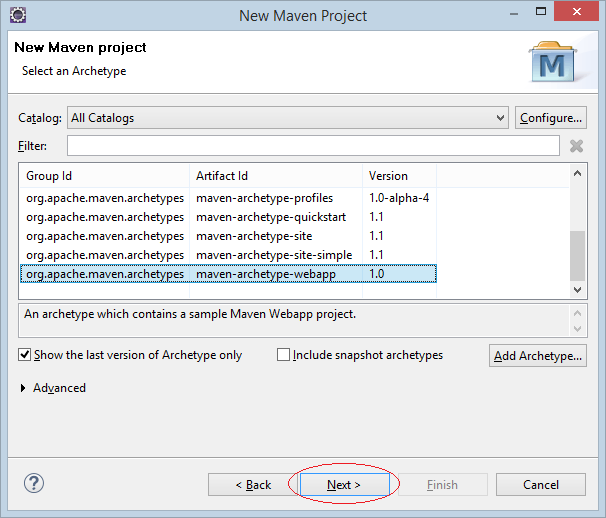Sort by Artifact Id column header
Image resolution: width=606 pixels, height=518 pixels.
(276, 176)
